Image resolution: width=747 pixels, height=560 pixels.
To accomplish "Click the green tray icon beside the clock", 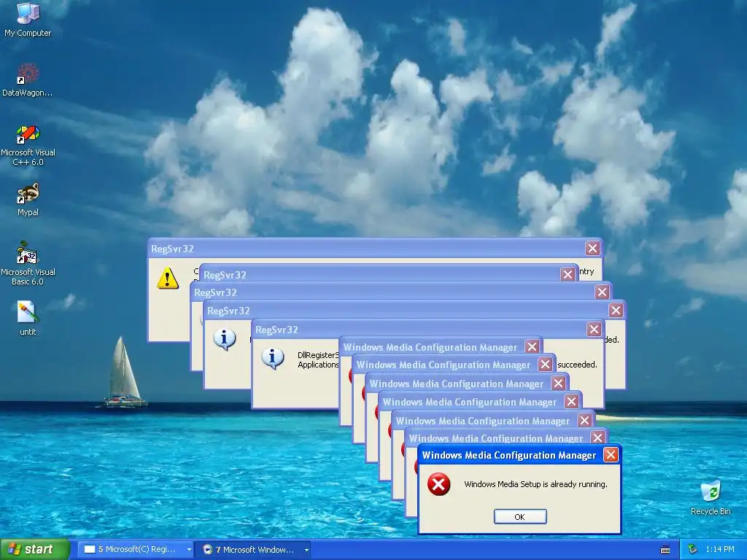I will [x=692, y=550].
